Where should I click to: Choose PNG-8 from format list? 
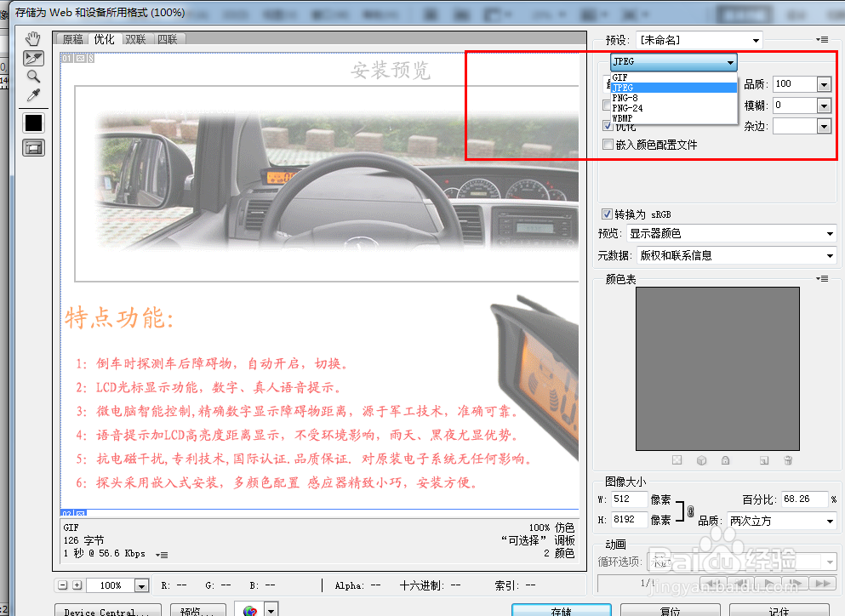click(x=674, y=98)
